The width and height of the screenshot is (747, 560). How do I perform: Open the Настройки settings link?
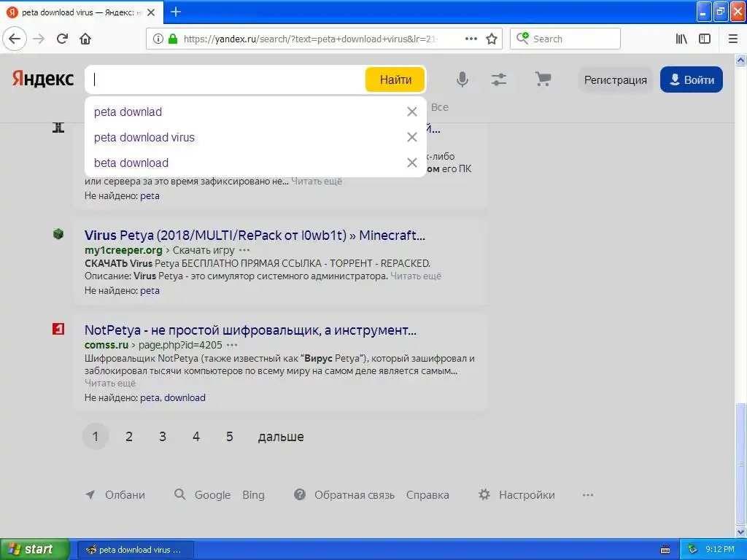527,495
